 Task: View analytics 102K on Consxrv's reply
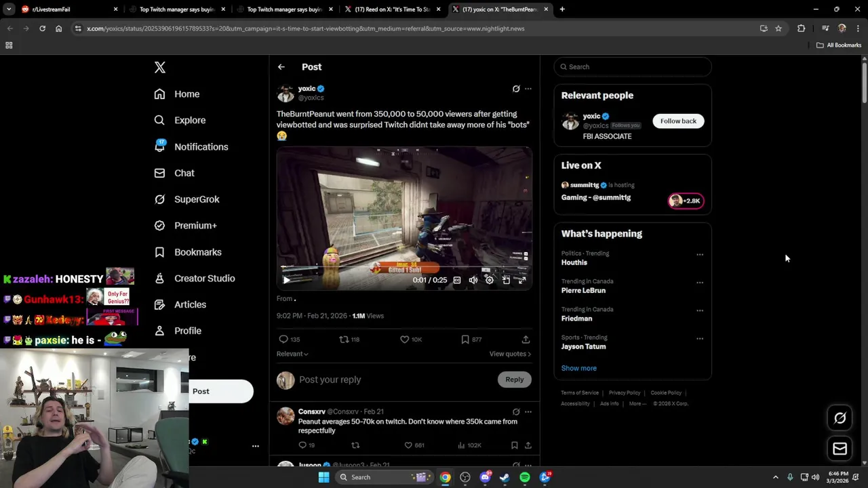[x=469, y=445]
